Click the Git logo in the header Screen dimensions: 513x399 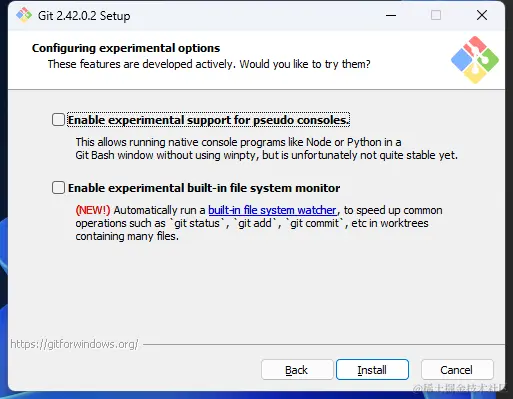[x=475, y=60]
